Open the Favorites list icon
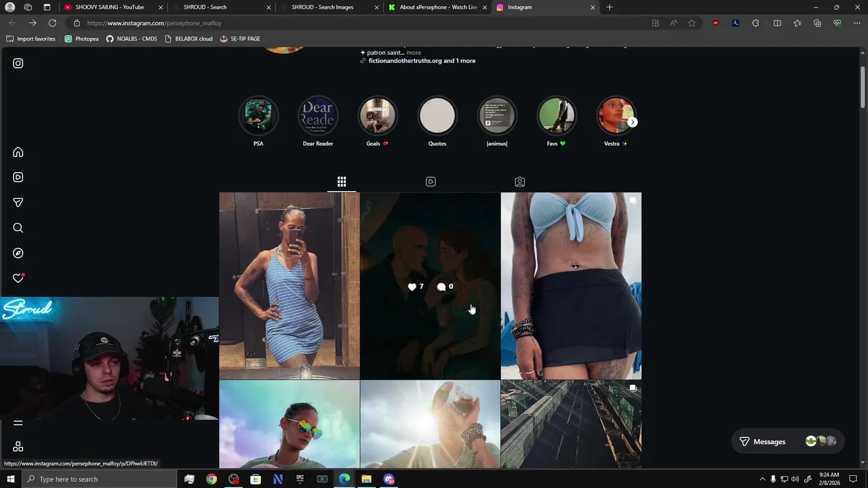 [797, 23]
